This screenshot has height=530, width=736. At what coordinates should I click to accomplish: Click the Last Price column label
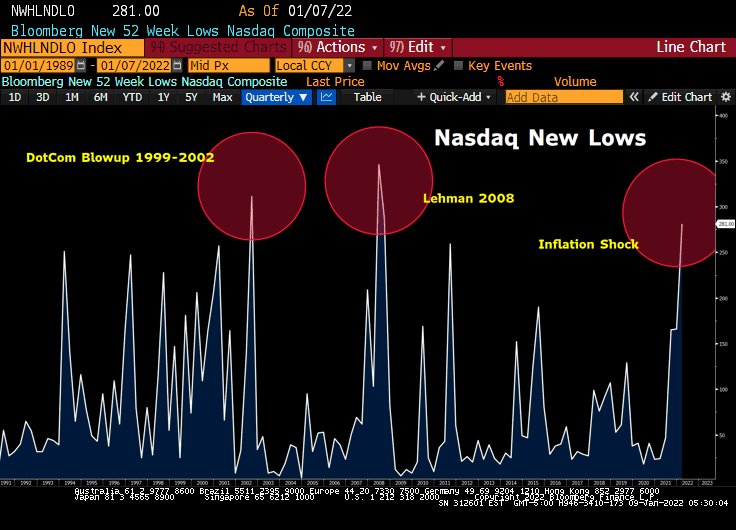pos(335,82)
